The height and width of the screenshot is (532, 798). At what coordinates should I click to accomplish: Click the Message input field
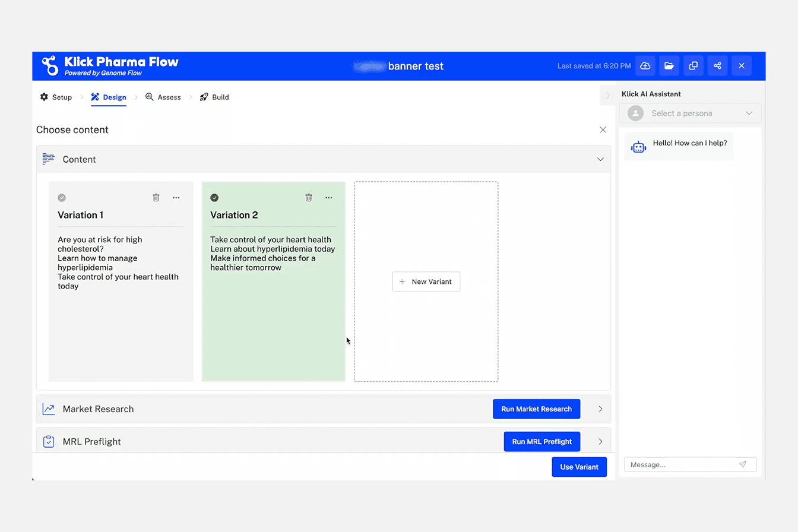[x=680, y=464]
